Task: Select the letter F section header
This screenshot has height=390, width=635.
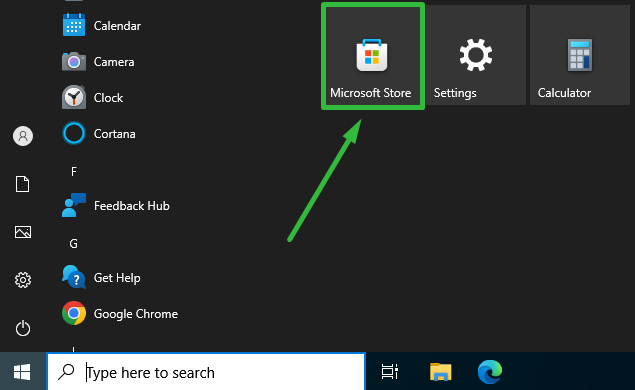Action: [x=74, y=172]
